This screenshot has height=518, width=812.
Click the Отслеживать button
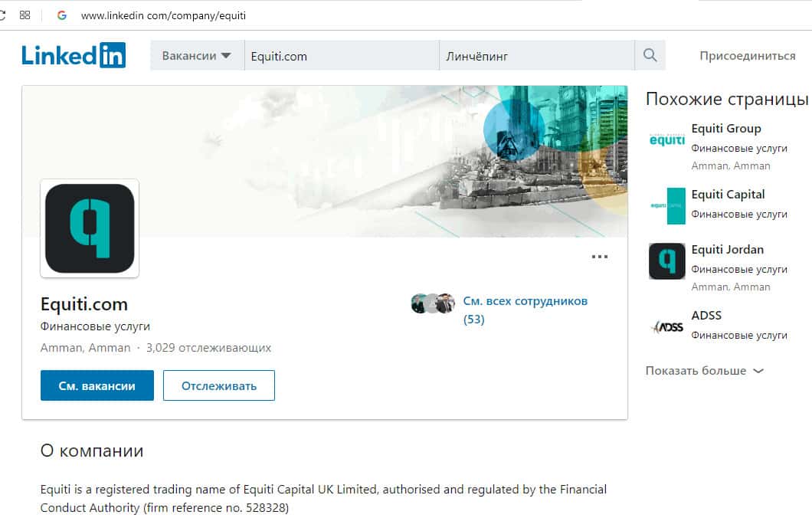[x=219, y=385]
